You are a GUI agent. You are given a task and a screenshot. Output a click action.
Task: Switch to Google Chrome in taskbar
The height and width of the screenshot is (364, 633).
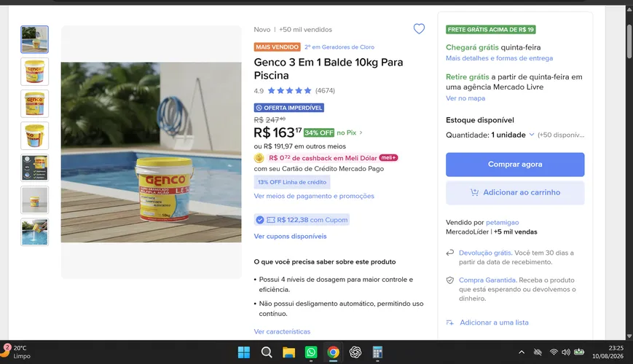[333, 352]
